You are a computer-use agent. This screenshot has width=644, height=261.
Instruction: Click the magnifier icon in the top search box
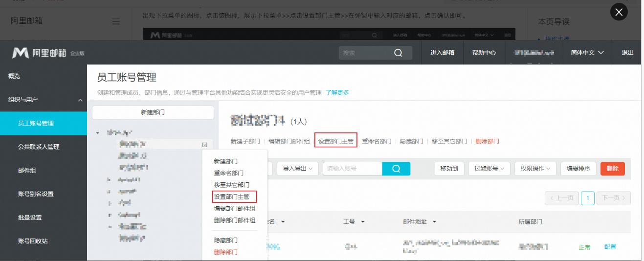(398, 53)
